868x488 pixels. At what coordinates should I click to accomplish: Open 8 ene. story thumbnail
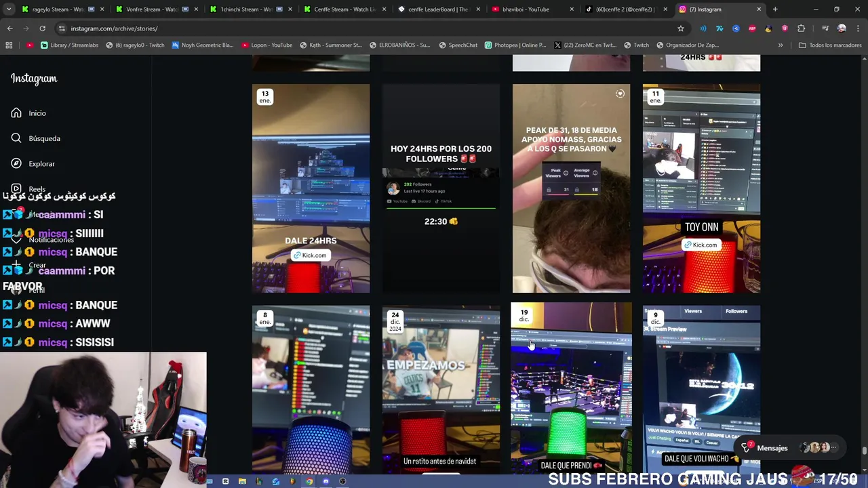click(x=311, y=389)
